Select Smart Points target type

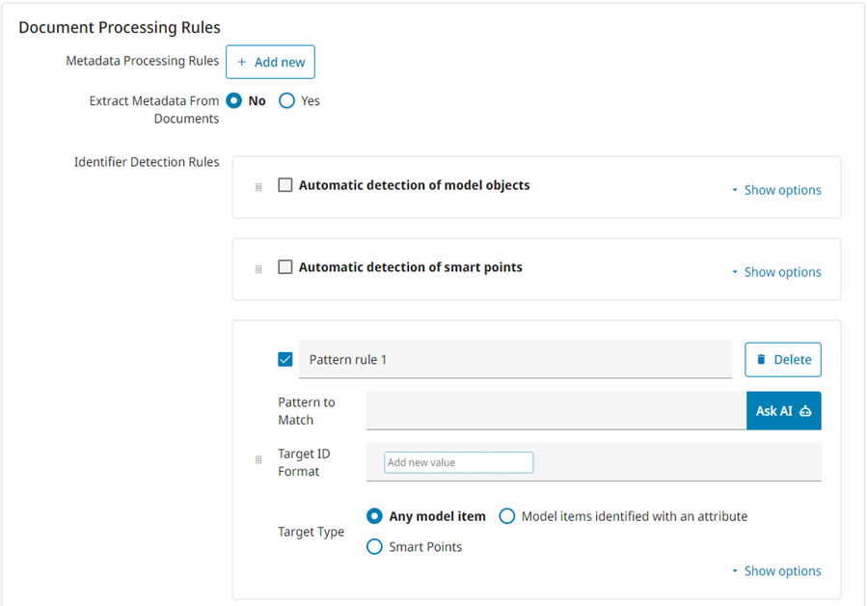pos(375,547)
